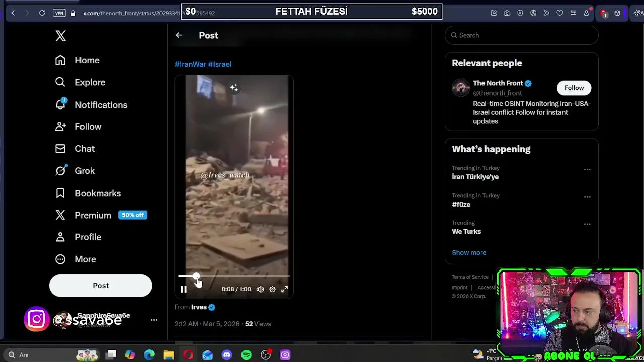Click the Grok sparkle icon on video
Viewport: 644px width, 362px height.
point(234,88)
